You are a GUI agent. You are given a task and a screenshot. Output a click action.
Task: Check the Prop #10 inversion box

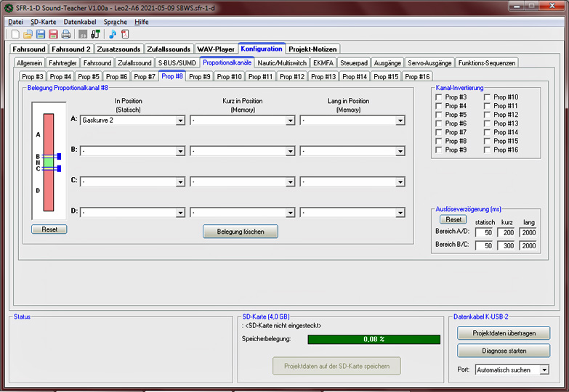(x=487, y=97)
